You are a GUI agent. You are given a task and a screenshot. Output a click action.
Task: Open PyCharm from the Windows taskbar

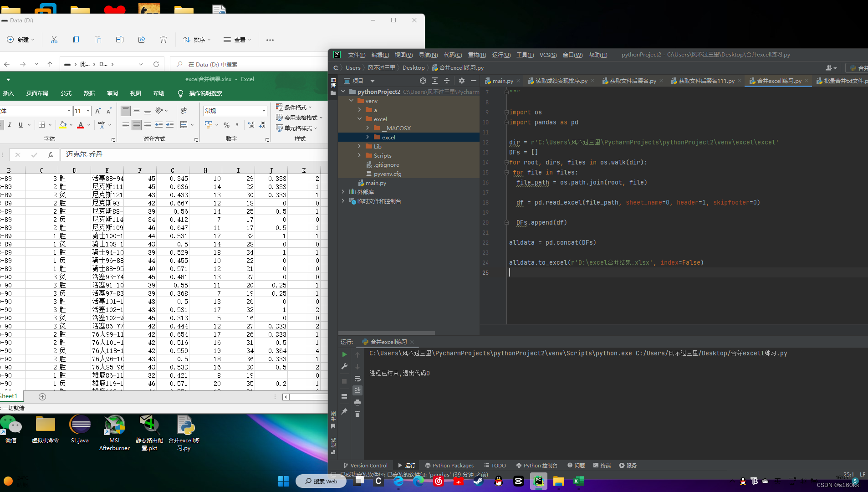click(538, 481)
